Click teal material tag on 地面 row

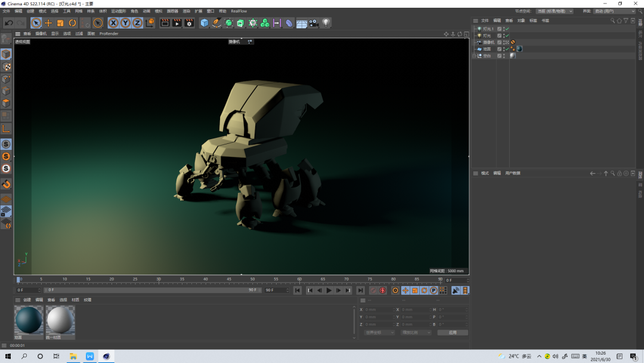pyautogui.click(x=519, y=49)
